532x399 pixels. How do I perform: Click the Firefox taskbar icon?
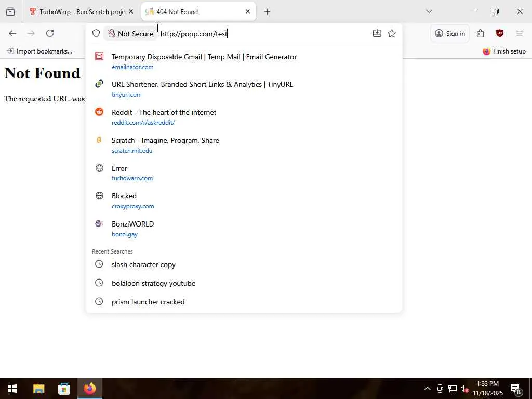pyautogui.click(x=89, y=389)
